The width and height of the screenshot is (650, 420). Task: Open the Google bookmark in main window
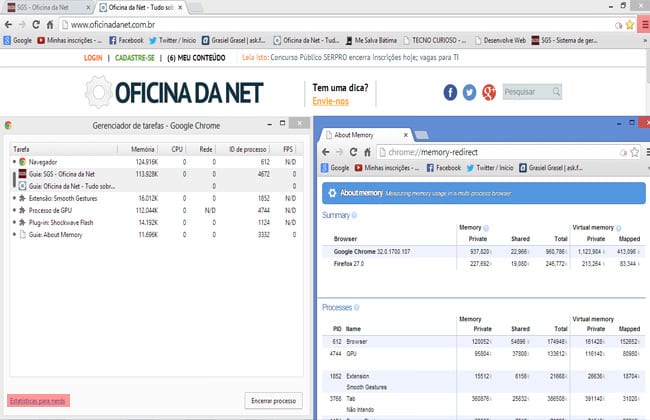pos(18,40)
